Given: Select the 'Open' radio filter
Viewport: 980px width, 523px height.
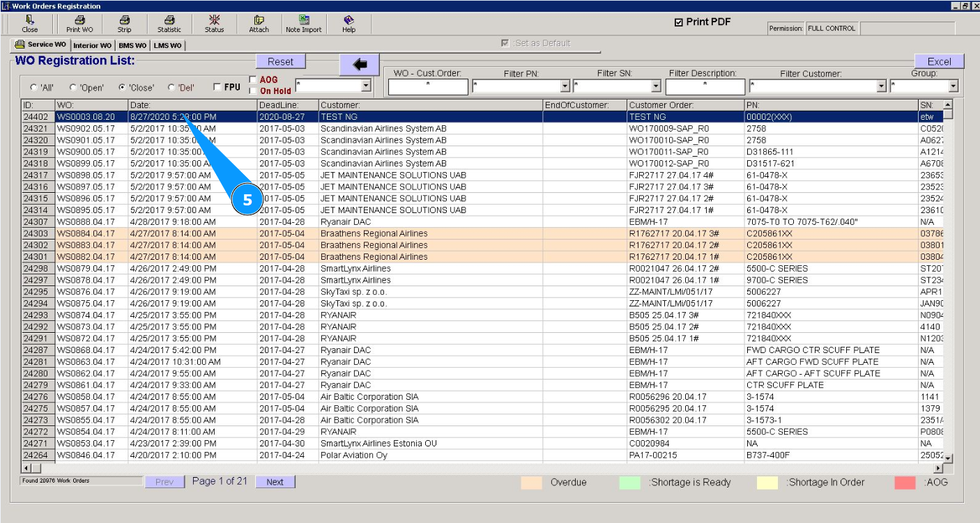Looking at the screenshot, I should pyautogui.click(x=73, y=88).
